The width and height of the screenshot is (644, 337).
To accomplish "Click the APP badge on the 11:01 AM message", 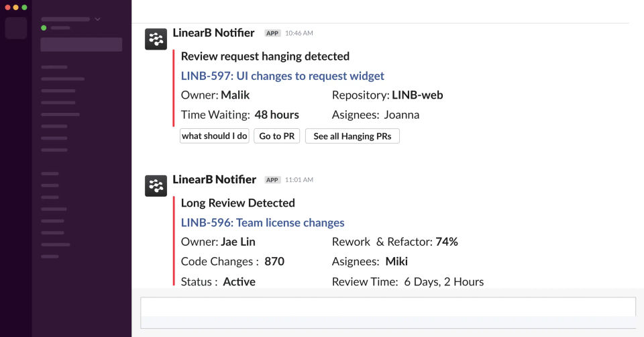I will tap(272, 180).
